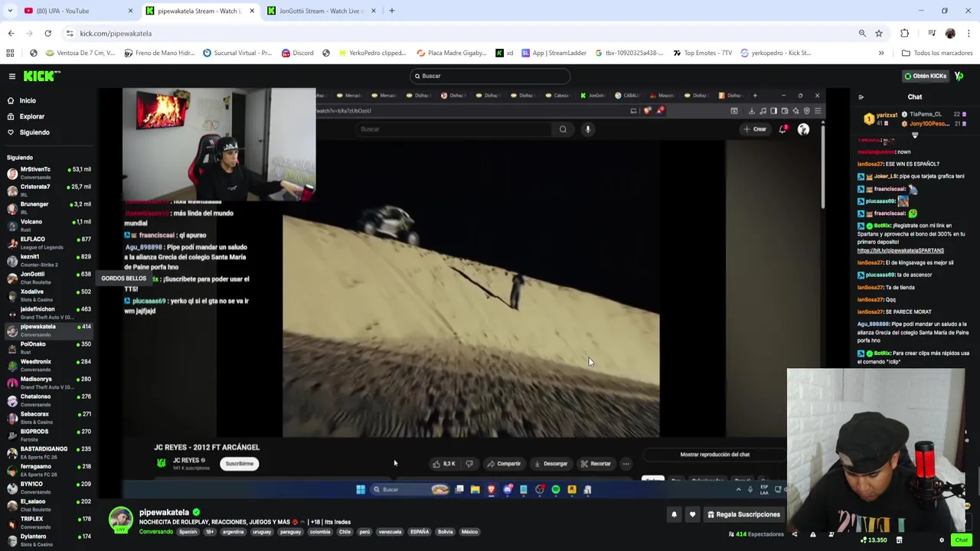Image resolution: width=980 pixels, height=551 pixels.
Task: Click the Kick logo
Action: (41, 76)
